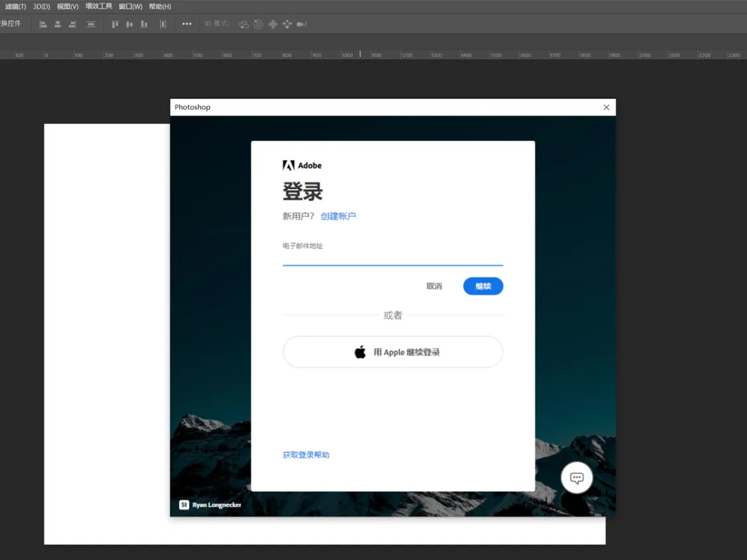Click the 电子邮件地址 input field
This screenshot has width=747, height=560.
click(392, 255)
